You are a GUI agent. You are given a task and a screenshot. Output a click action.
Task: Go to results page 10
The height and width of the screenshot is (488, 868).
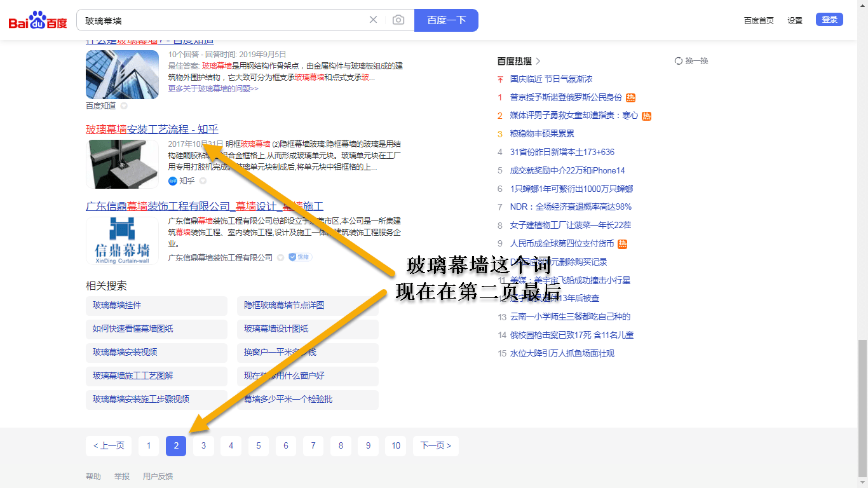396,446
